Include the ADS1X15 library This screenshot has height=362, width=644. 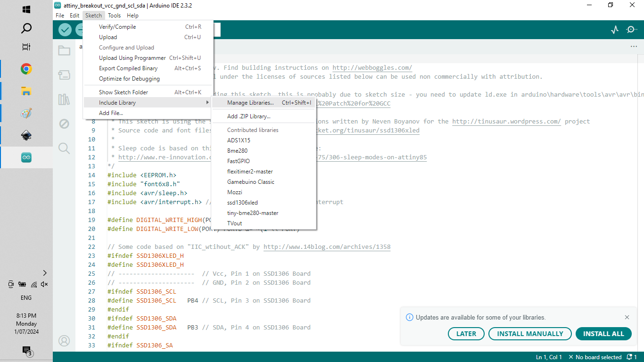pos(264,140)
